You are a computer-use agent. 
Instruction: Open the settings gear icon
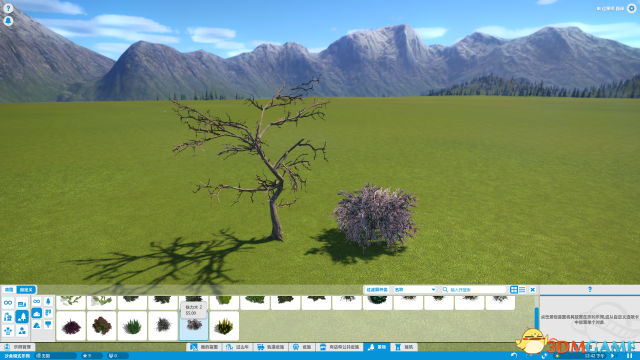coord(631,9)
